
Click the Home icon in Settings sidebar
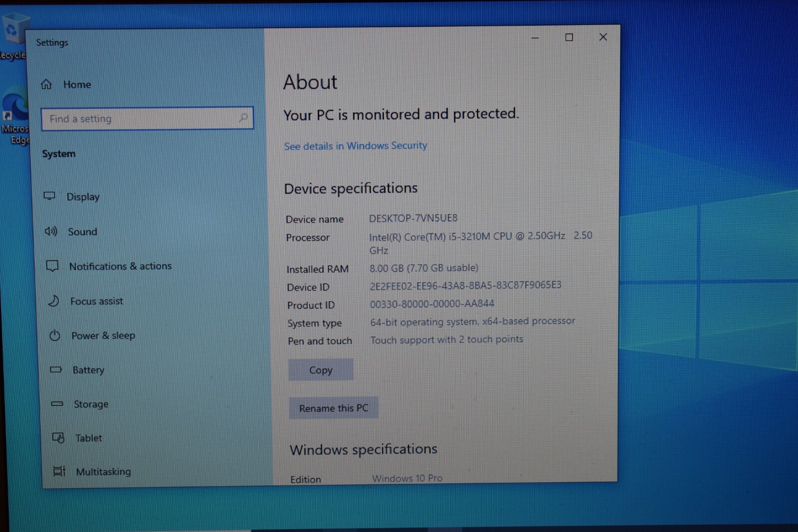46,84
